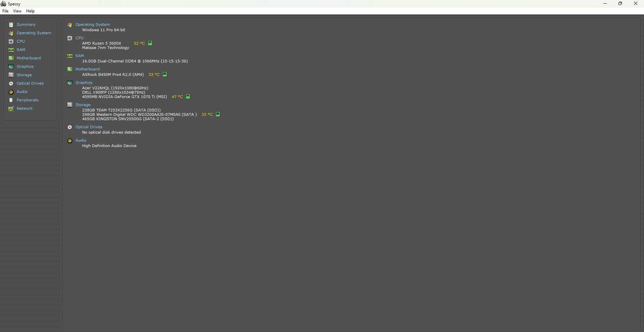This screenshot has width=644, height=332.
Task: Click the chip icon beside CPU heading
Action: pyautogui.click(x=70, y=38)
